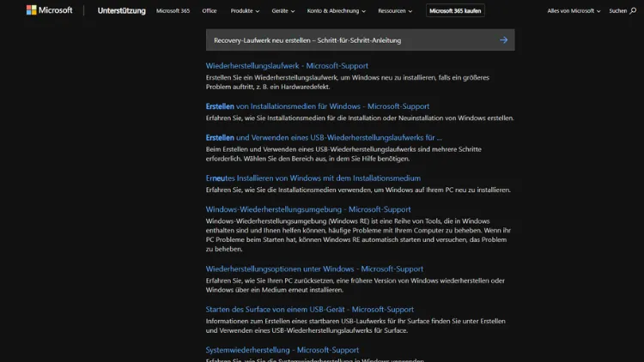Viewport: 644px width, 362px height.
Task: Open the Unterstützung home link
Action: (121, 11)
